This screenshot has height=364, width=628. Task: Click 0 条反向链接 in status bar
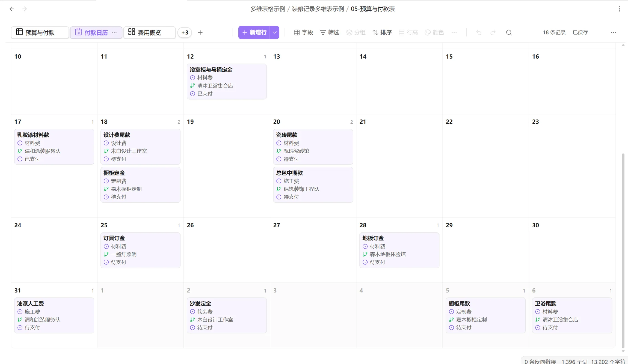pos(540,361)
